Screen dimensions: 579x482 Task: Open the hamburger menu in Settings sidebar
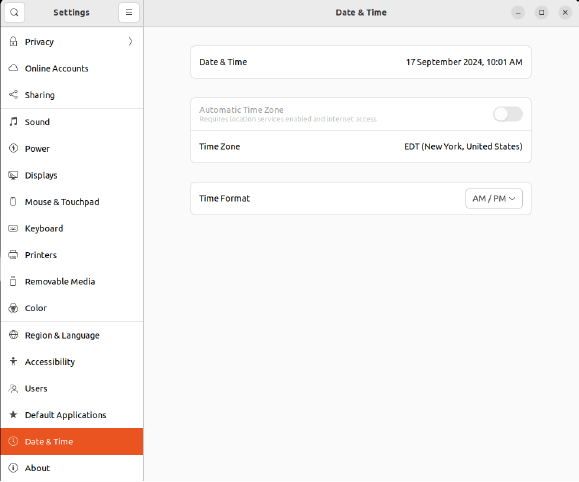point(129,13)
